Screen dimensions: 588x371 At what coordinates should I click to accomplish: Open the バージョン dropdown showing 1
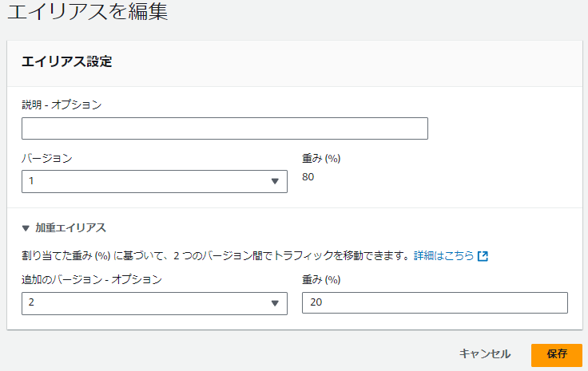pos(154,182)
